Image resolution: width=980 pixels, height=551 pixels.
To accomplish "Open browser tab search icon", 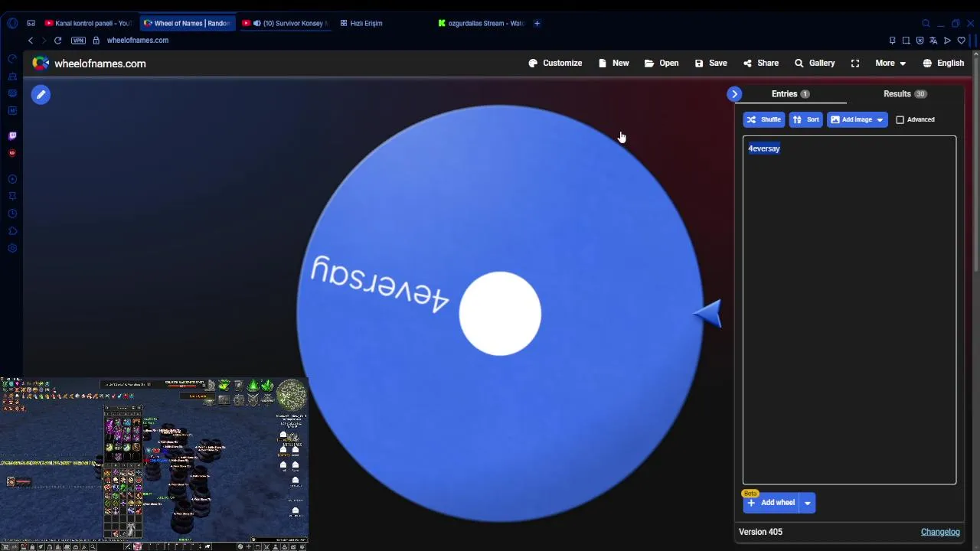I will coord(926,23).
